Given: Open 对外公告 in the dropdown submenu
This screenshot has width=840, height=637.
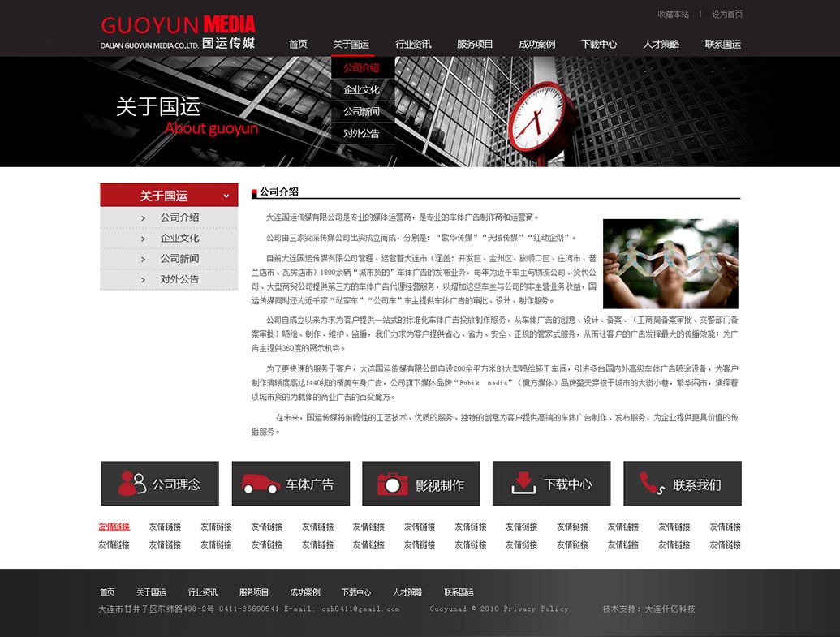Looking at the screenshot, I should (361, 134).
